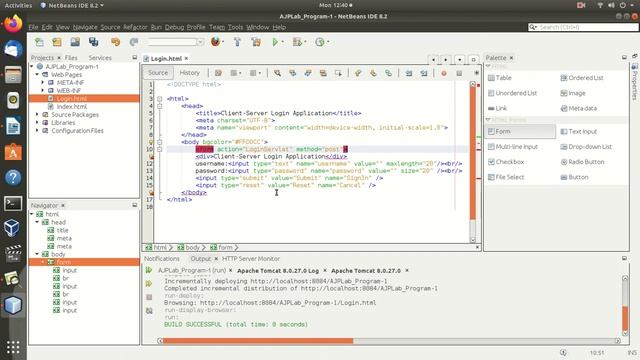
Task: Collapse the AJPLab_Program-1 project node
Action: 32,66
